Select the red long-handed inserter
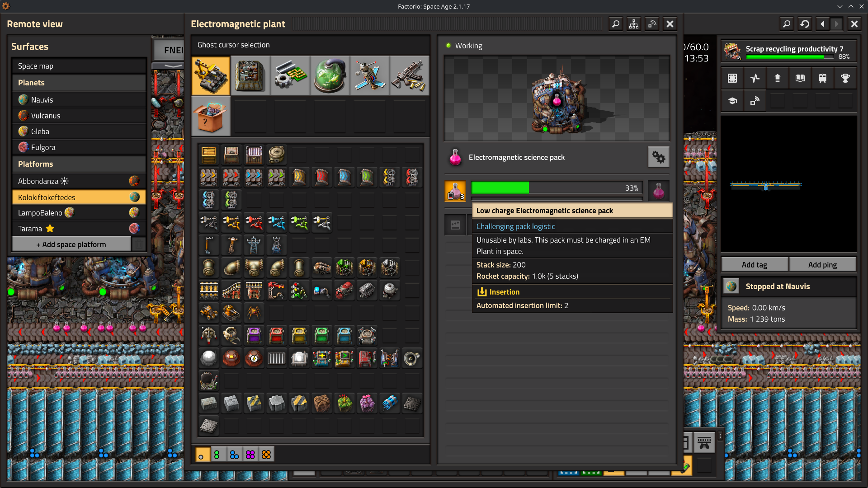This screenshot has height=488, width=868. click(x=254, y=222)
